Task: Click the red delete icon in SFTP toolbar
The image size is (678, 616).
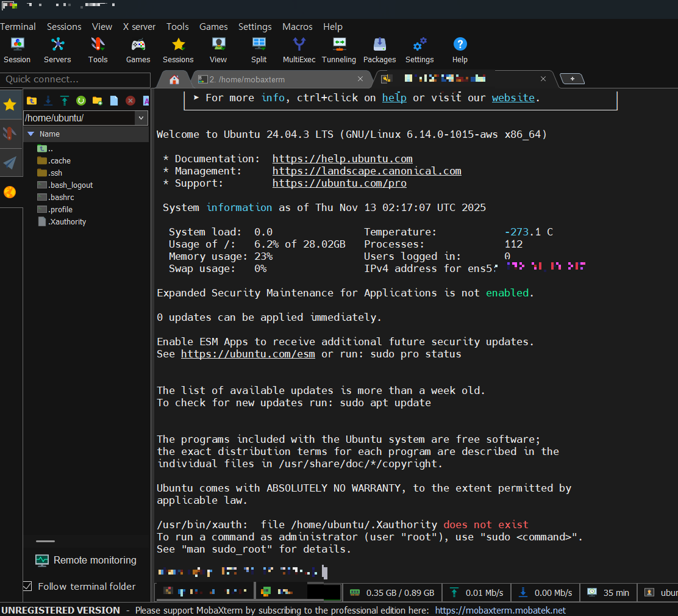Action: (130, 101)
